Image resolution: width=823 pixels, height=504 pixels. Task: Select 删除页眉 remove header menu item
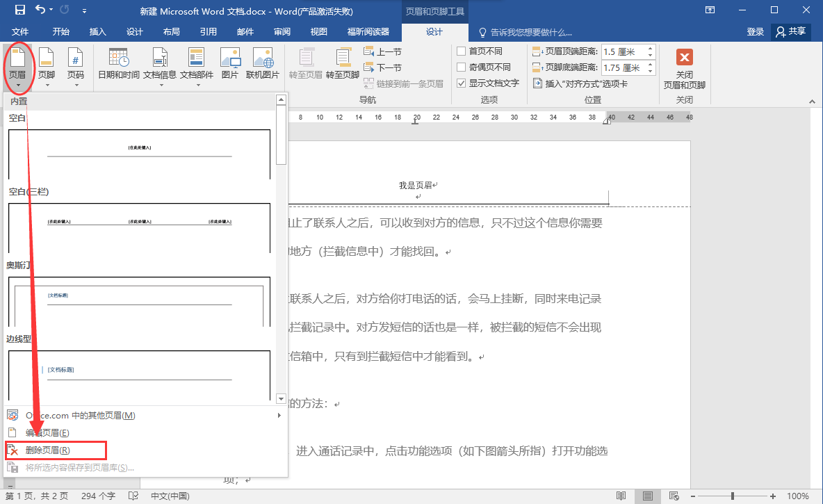point(56,450)
